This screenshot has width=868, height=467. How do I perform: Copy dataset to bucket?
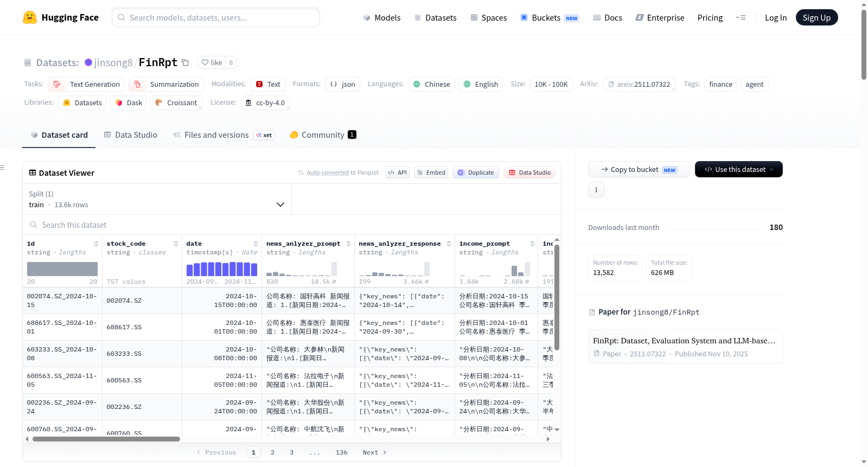(639, 169)
